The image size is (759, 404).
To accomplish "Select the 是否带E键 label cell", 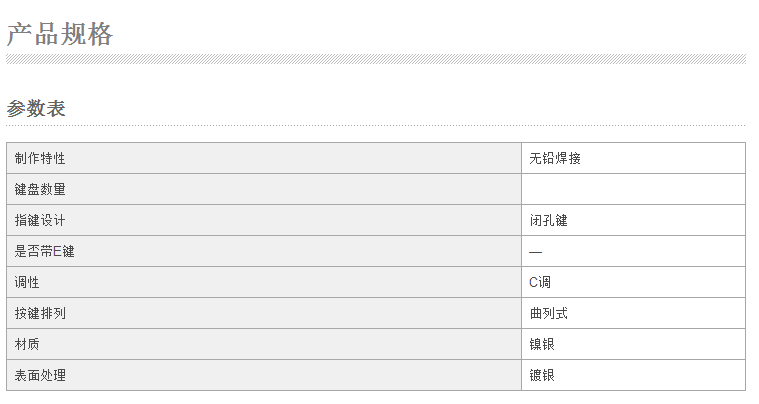I will (x=264, y=251).
